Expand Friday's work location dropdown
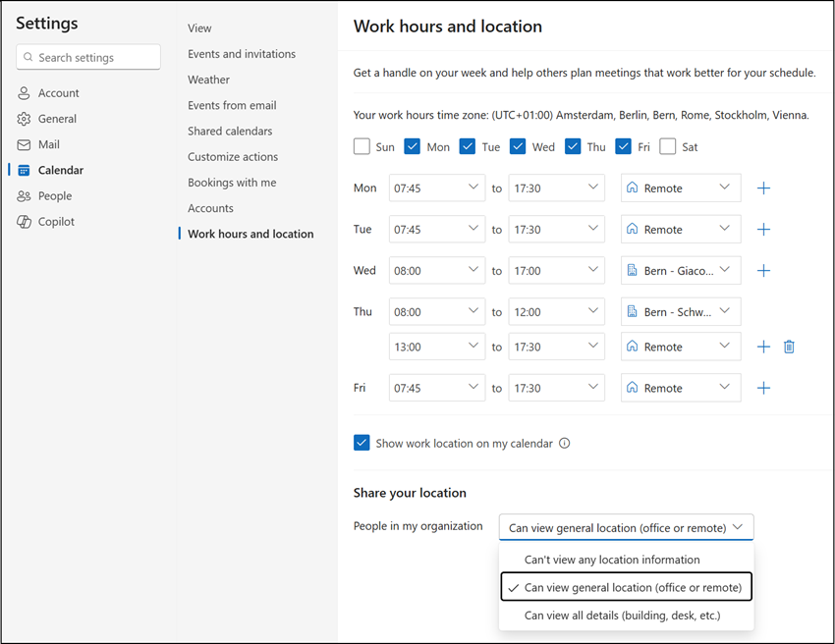Screen dimensions: 835x644 (x=681, y=387)
